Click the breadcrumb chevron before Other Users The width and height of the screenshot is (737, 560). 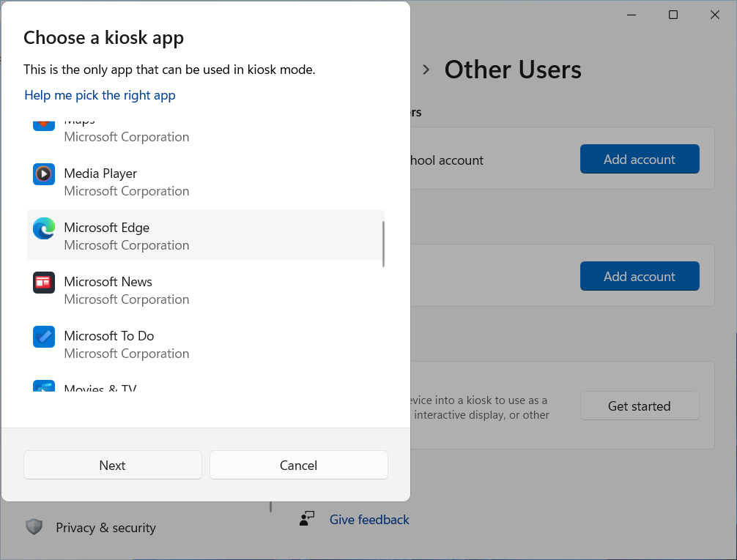pos(426,70)
